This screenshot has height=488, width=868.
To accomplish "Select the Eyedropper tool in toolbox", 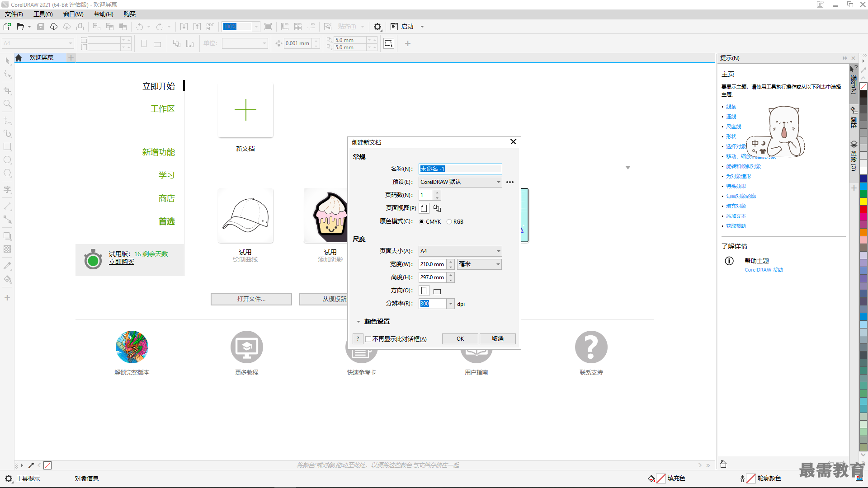I will pyautogui.click(x=7, y=266).
